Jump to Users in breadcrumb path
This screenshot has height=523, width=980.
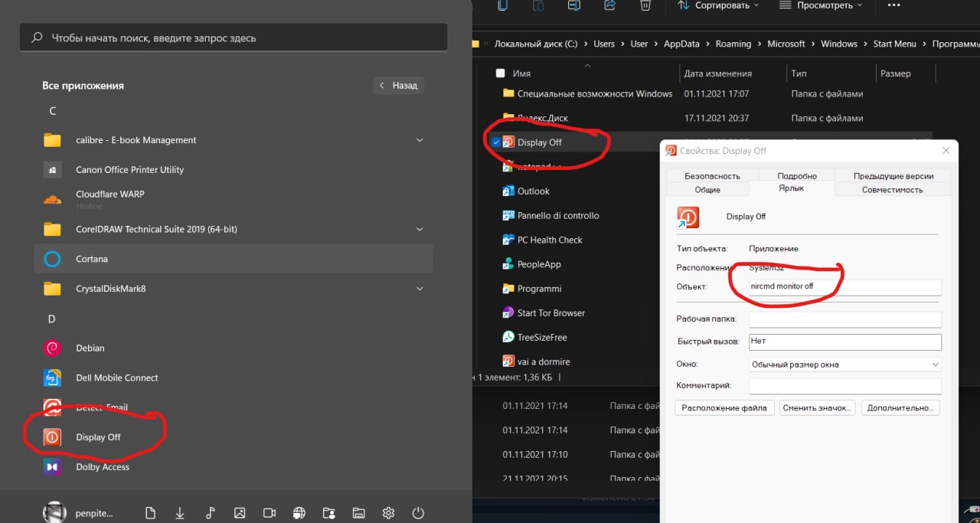(x=604, y=44)
